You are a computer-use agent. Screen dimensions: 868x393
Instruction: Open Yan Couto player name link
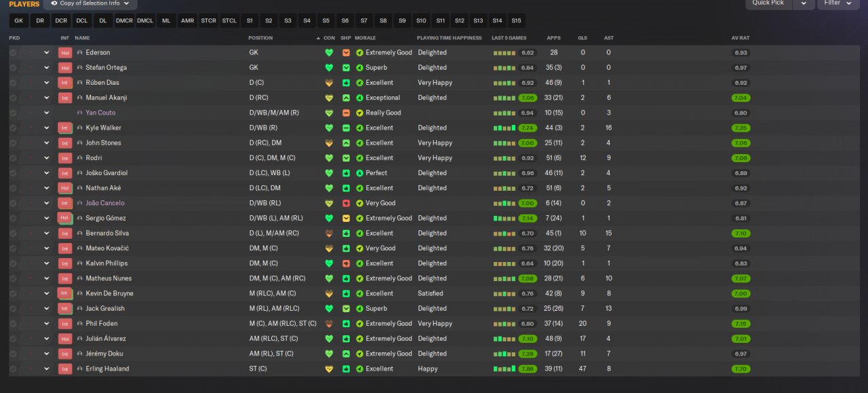[x=100, y=113]
